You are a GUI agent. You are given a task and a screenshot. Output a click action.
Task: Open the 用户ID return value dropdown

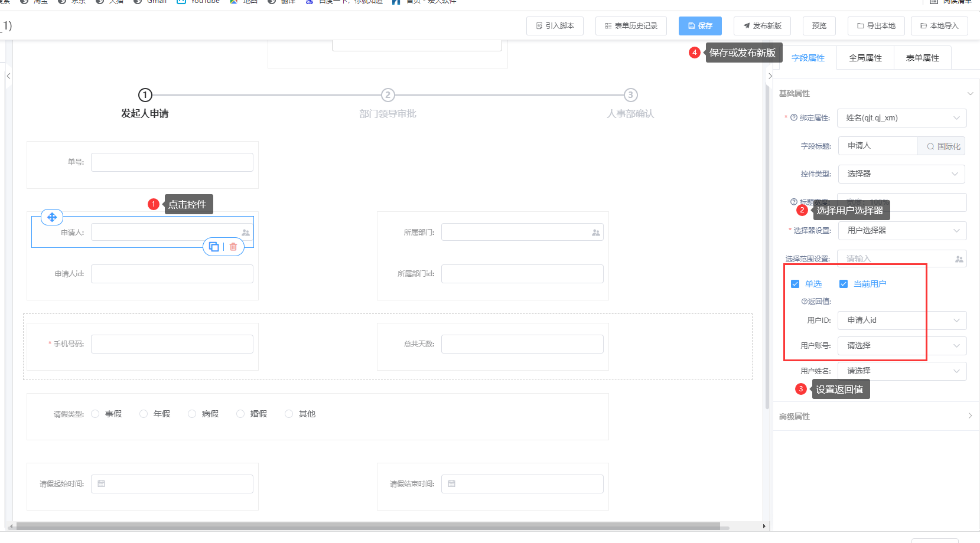point(901,320)
